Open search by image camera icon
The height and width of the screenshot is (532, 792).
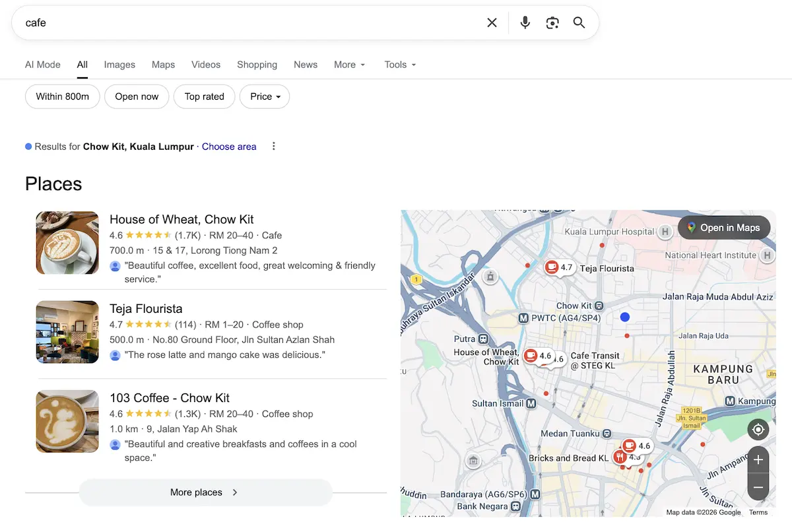tap(552, 22)
